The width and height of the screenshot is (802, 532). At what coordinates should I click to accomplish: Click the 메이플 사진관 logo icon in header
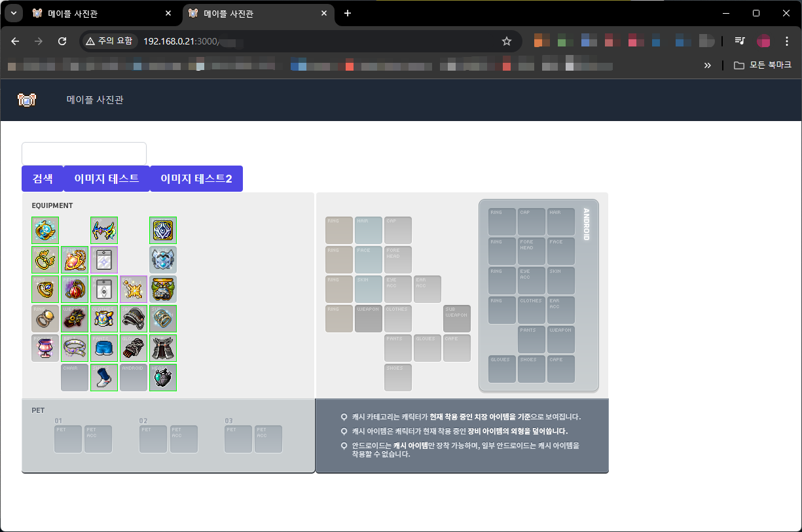click(x=26, y=100)
